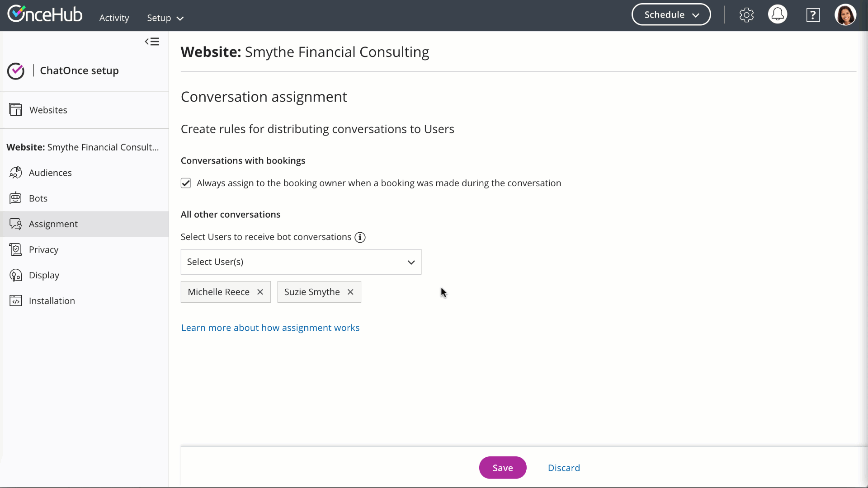The height and width of the screenshot is (488, 868).
Task: Open the notifications bell icon
Action: pyautogui.click(x=778, y=15)
